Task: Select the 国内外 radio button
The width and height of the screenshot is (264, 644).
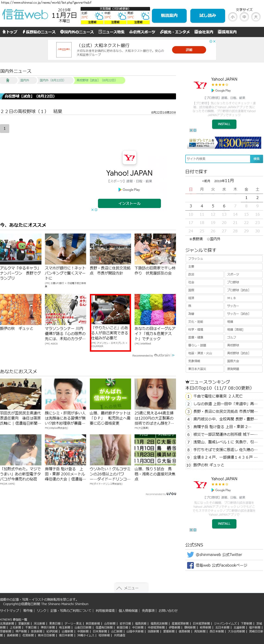Action: point(208,239)
